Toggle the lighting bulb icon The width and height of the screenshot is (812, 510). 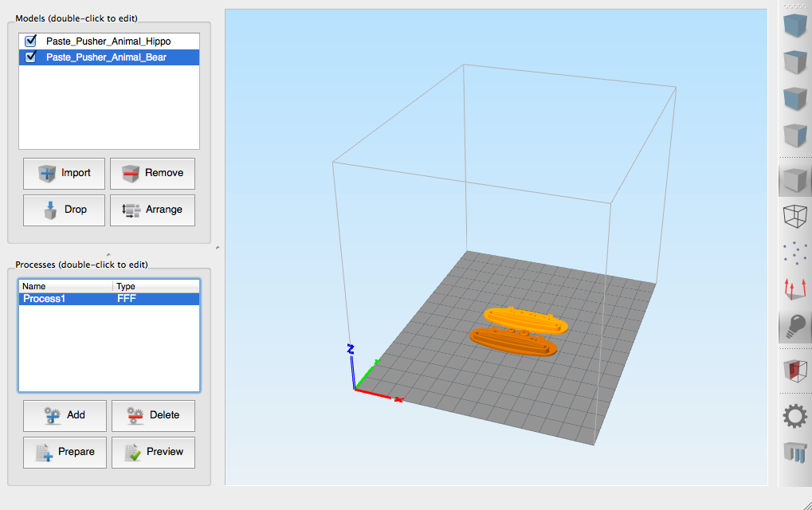pyautogui.click(x=794, y=327)
